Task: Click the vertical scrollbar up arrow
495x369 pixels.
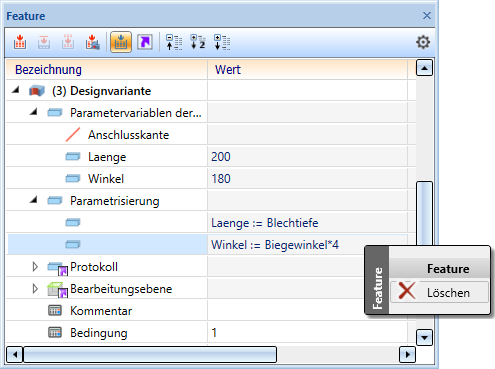Action: point(424,68)
